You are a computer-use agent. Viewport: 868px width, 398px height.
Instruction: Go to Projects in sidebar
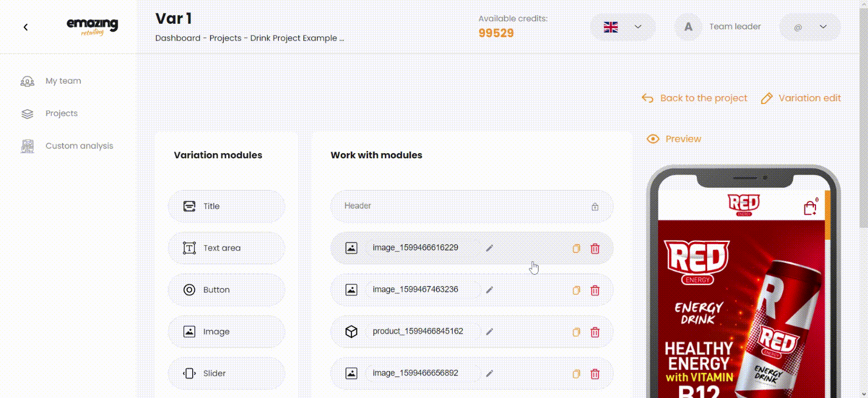click(61, 113)
